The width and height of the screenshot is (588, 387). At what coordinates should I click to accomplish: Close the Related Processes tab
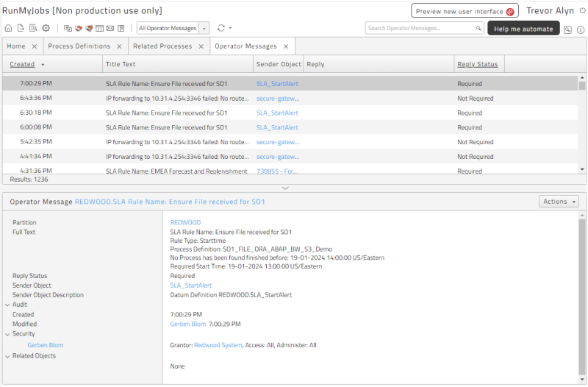[201, 46]
